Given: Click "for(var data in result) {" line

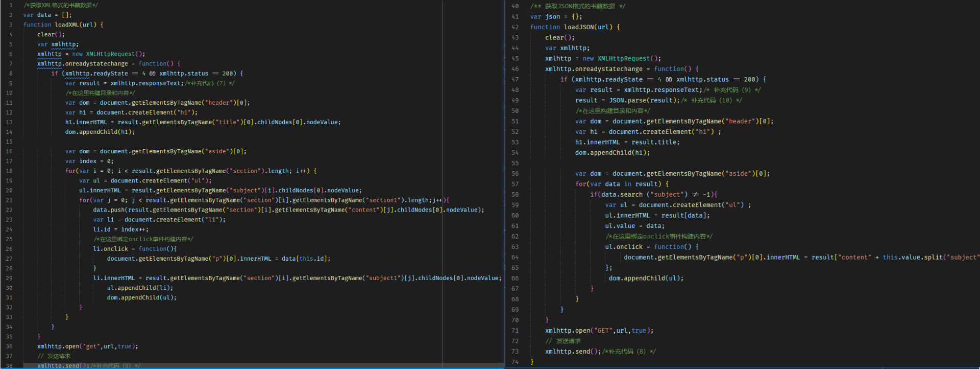Looking at the screenshot, I should (622, 183).
